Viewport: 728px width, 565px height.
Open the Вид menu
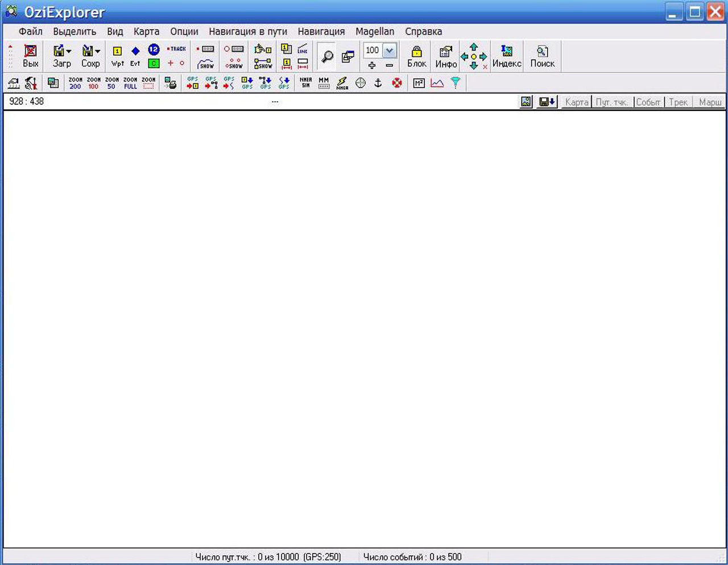115,31
